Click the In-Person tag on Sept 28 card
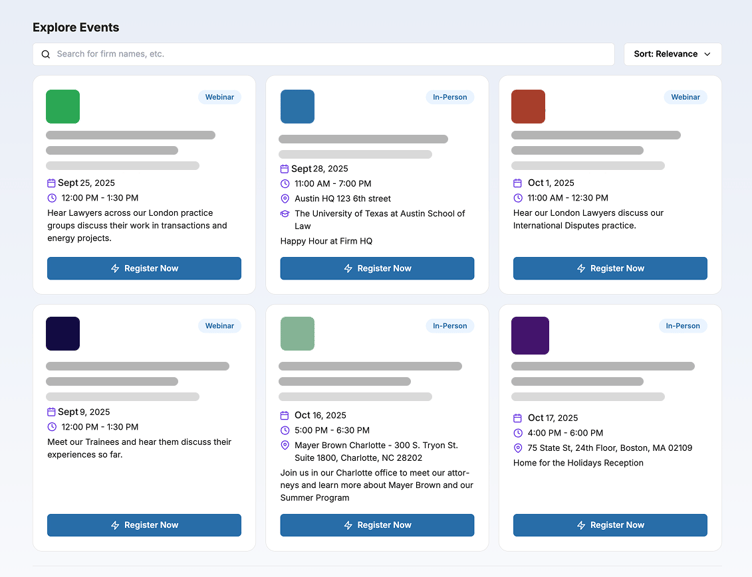 point(449,97)
